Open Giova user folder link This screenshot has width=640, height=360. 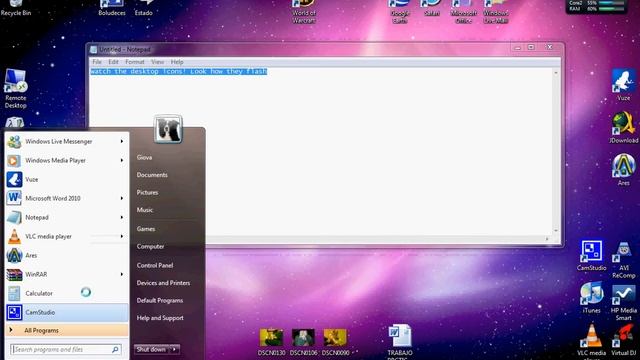click(144, 157)
